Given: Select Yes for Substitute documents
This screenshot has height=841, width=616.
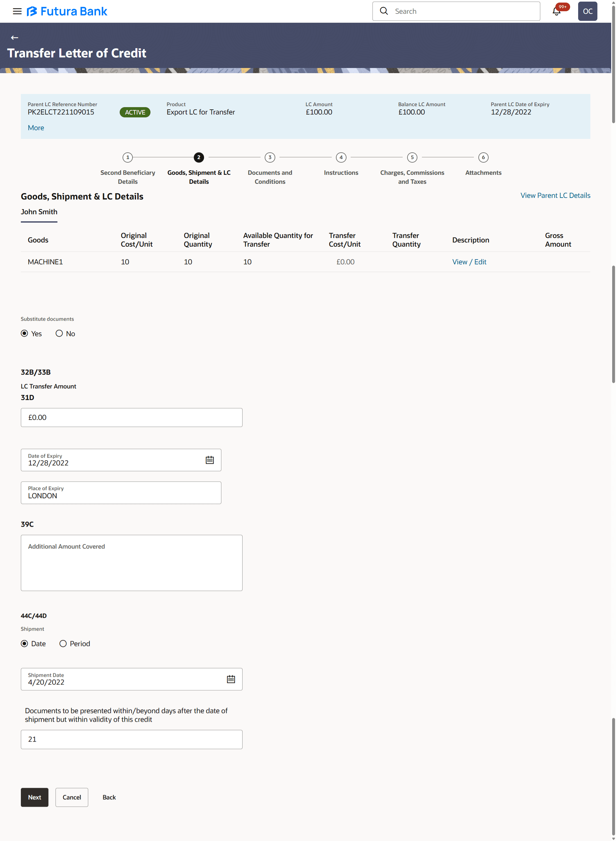Looking at the screenshot, I should [x=25, y=334].
